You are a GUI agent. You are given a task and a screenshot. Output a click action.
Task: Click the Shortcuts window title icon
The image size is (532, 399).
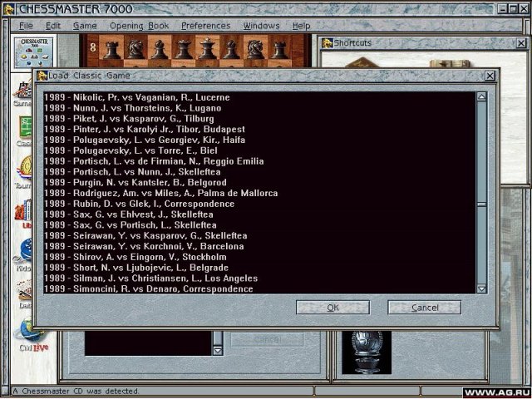click(x=328, y=43)
